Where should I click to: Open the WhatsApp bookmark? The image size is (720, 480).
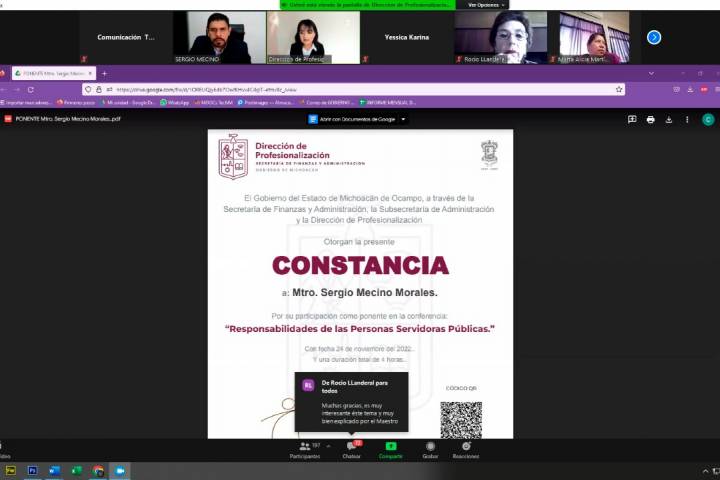pos(175,102)
